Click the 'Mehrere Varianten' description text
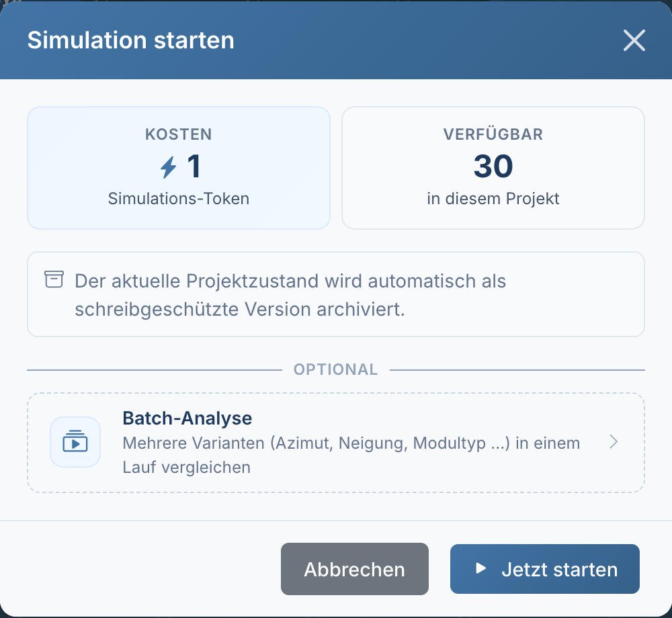 351,455
